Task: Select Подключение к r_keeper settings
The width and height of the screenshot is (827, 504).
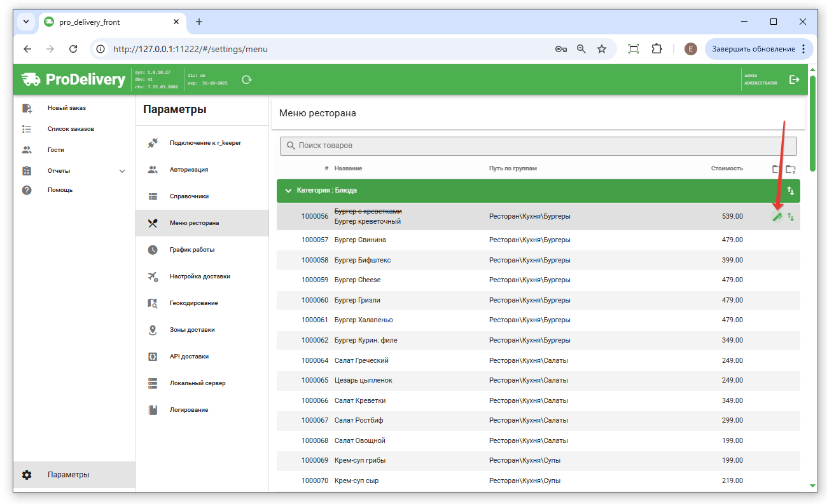Action: tap(205, 143)
